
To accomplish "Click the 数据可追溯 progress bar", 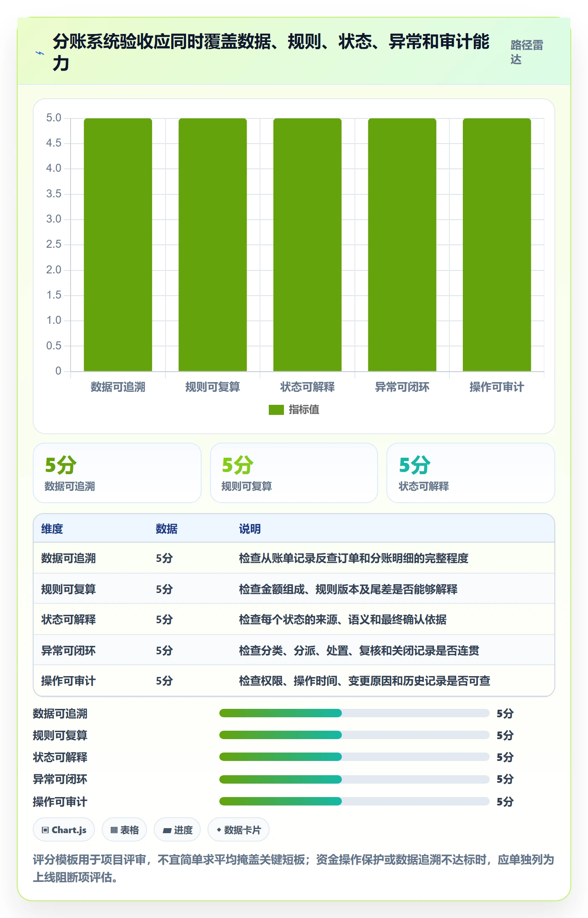I will pyautogui.click(x=354, y=713).
